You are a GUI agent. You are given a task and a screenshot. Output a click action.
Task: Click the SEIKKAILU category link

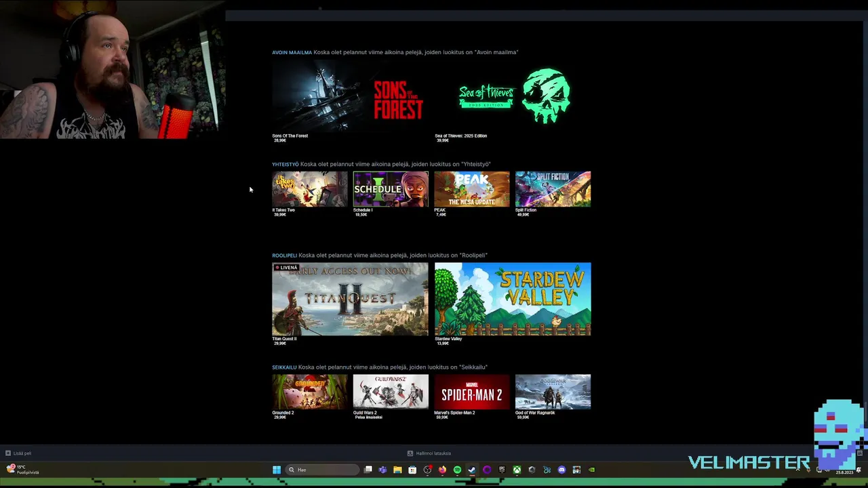pyautogui.click(x=284, y=367)
